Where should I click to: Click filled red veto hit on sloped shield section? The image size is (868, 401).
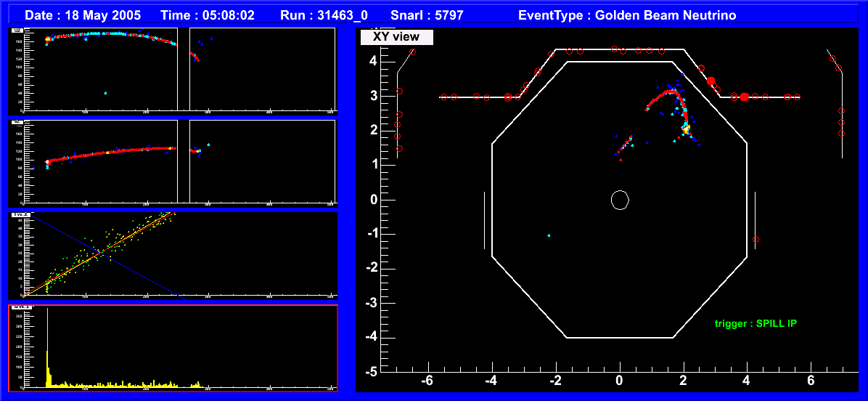pyautogui.click(x=711, y=81)
